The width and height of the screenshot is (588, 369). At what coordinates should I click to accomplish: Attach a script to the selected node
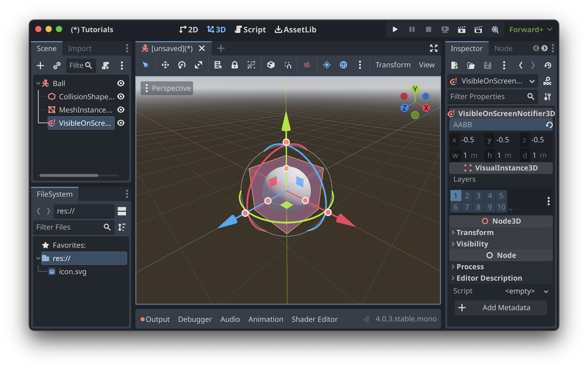[105, 66]
